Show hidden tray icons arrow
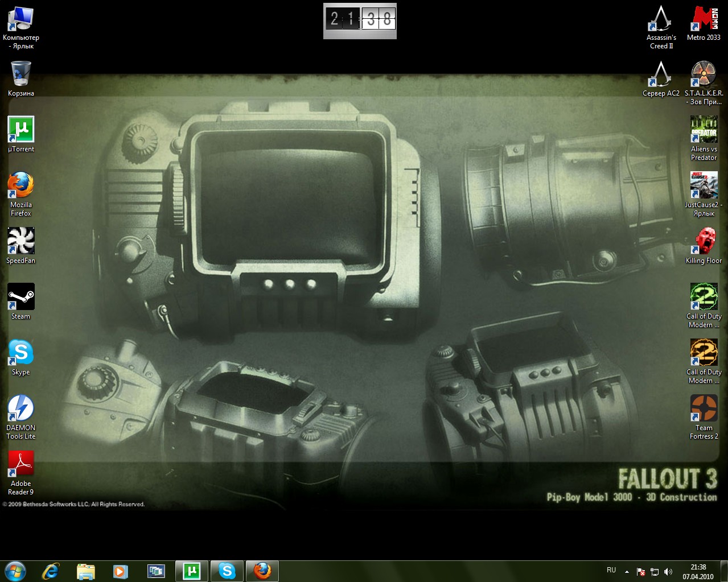The height and width of the screenshot is (582, 728). [x=627, y=572]
